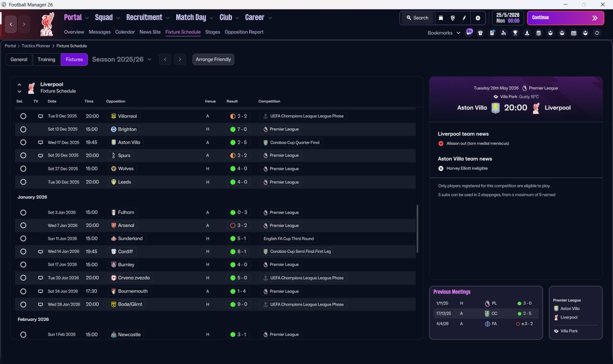Go back with the header back arrow
This screenshot has height=364, width=613.
click(x=11, y=24)
